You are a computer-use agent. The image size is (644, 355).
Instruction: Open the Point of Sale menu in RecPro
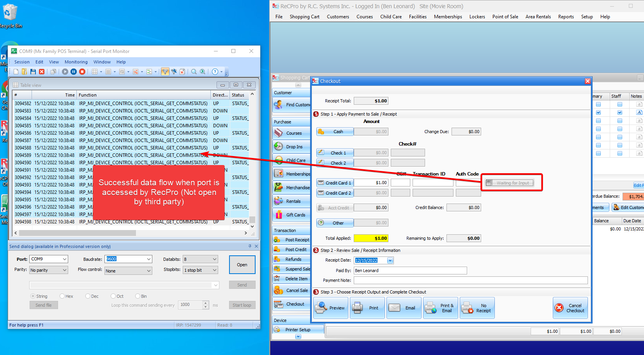(505, 17)
